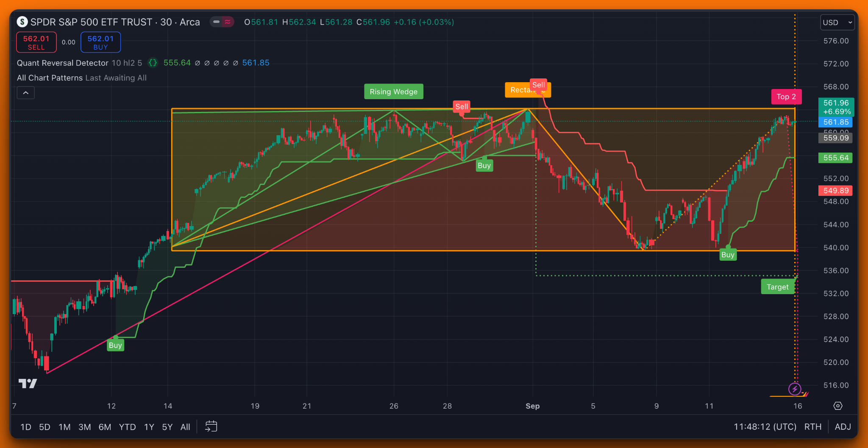The image size is (868, 448).
Task: Click the 576.00 price scale value
Action: [x=836, y=41]
